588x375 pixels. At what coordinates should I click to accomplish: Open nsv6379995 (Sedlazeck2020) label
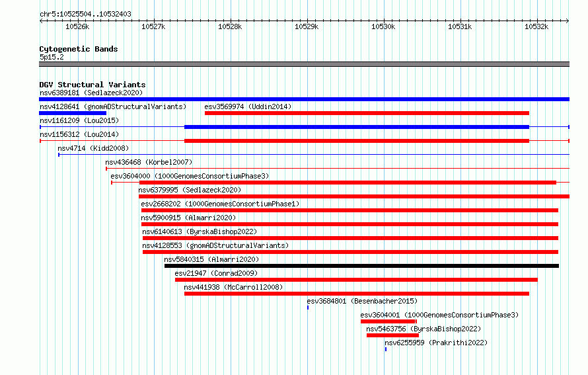coord(190,190)
